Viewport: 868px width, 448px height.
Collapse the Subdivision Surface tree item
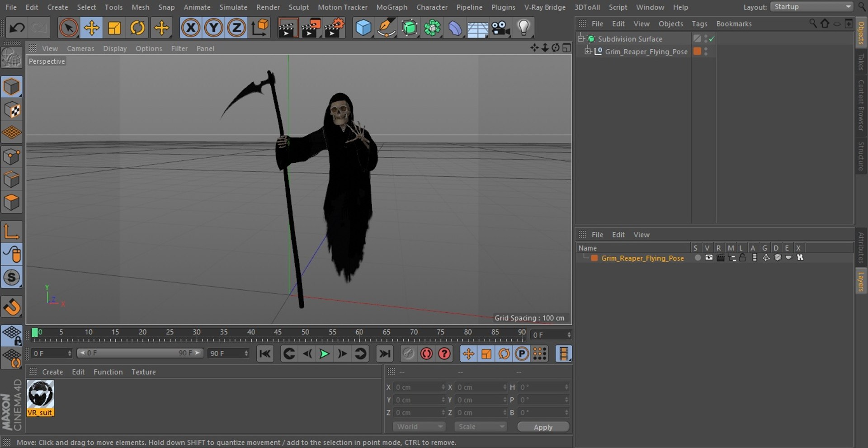[581, 38]
